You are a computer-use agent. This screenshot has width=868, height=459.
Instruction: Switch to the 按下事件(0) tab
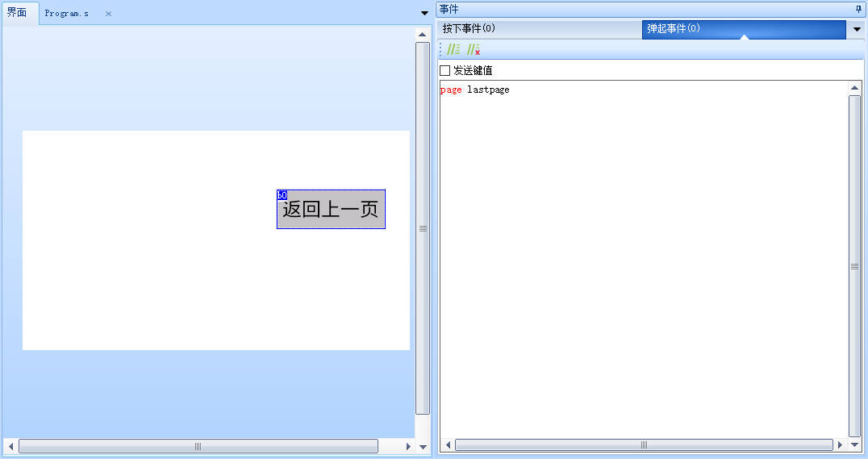[469, 29]
